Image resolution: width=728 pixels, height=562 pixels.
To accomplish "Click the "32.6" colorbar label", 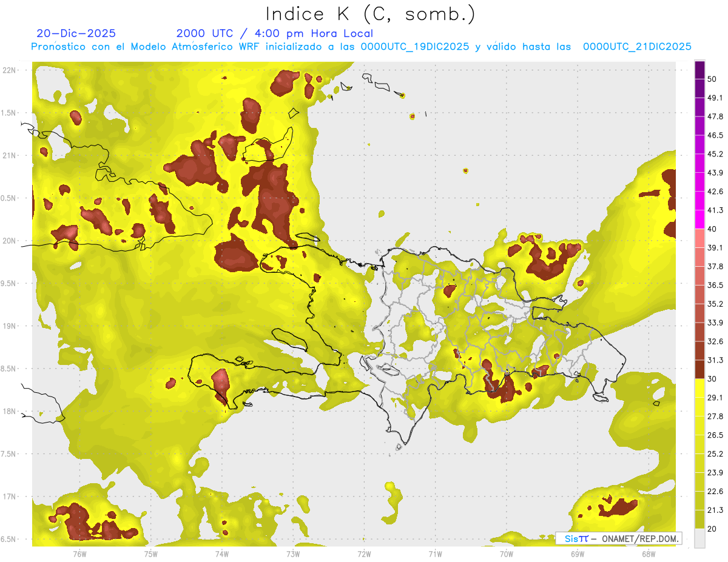I will pos(715,341).
